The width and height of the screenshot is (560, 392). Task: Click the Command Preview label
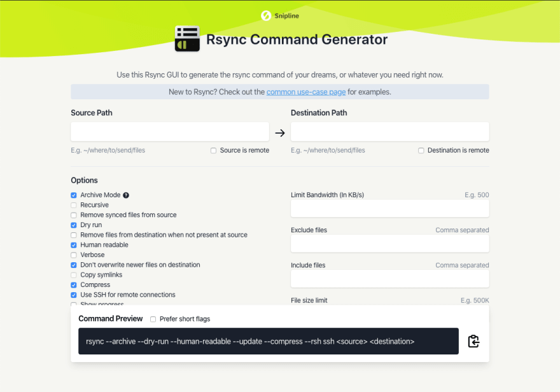pos(110,318)
